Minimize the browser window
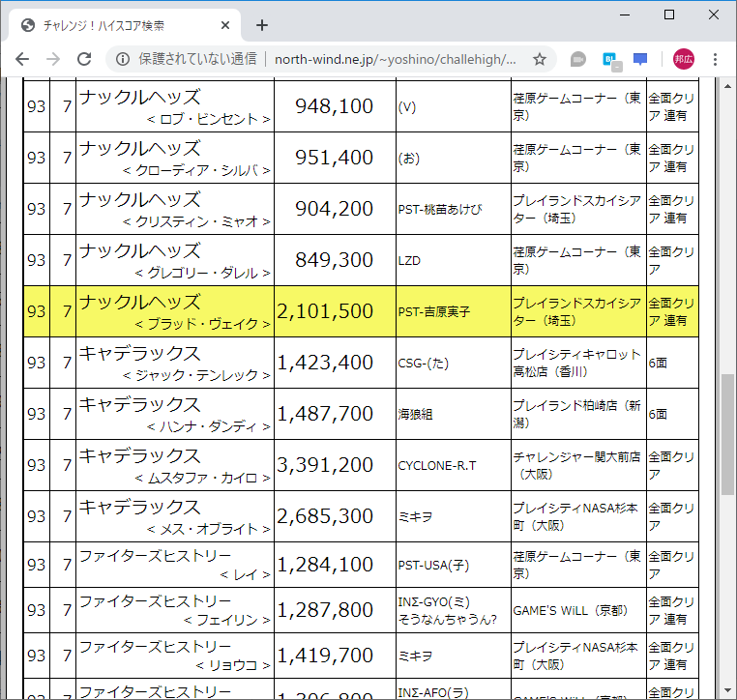Viewport: 737px width, 700px height. tap(625, 15)
